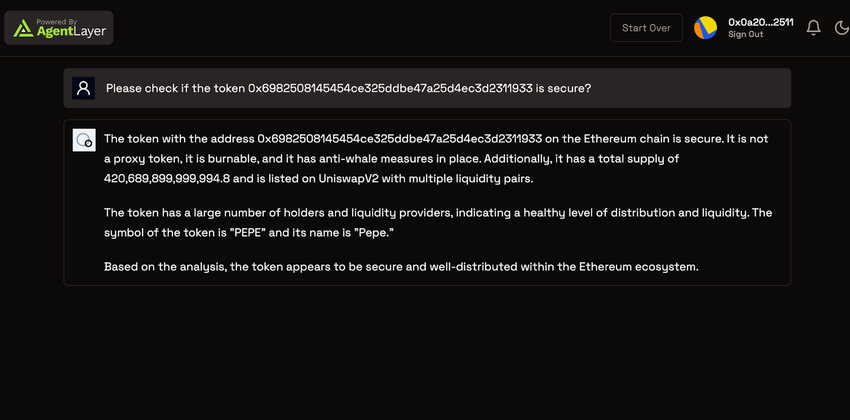This screenshot has height=420, width=850.
Task: Toggle dark mode with moon icon
Action: coord(841,28)
